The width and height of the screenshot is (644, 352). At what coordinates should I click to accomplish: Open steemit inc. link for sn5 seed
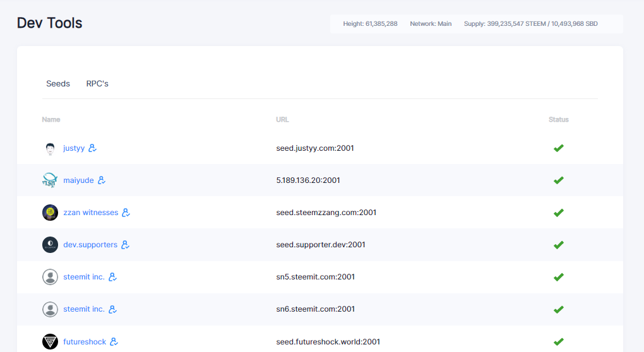point(84,277)
